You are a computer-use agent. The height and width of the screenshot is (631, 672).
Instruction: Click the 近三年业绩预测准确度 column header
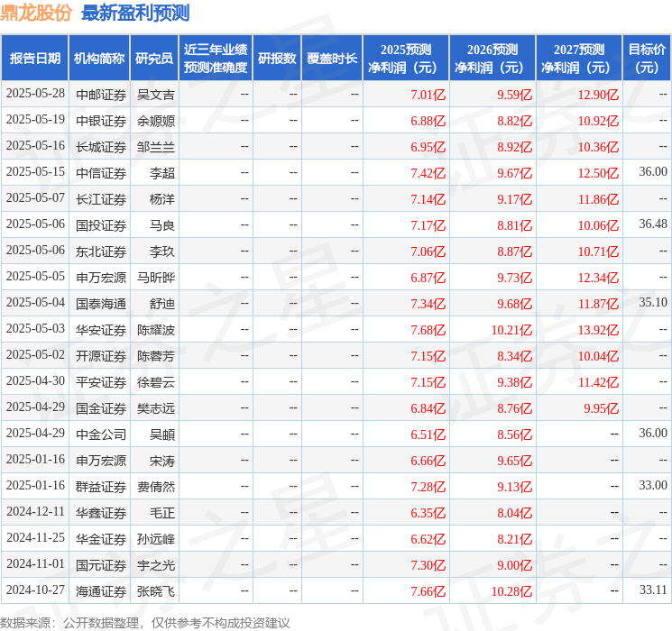[216, 58]
